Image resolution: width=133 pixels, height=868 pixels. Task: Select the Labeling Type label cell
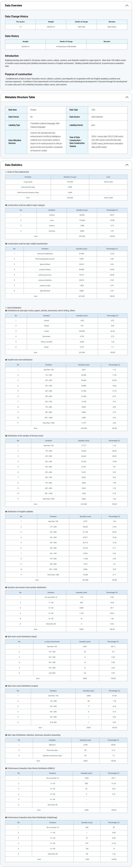(16, 125)
